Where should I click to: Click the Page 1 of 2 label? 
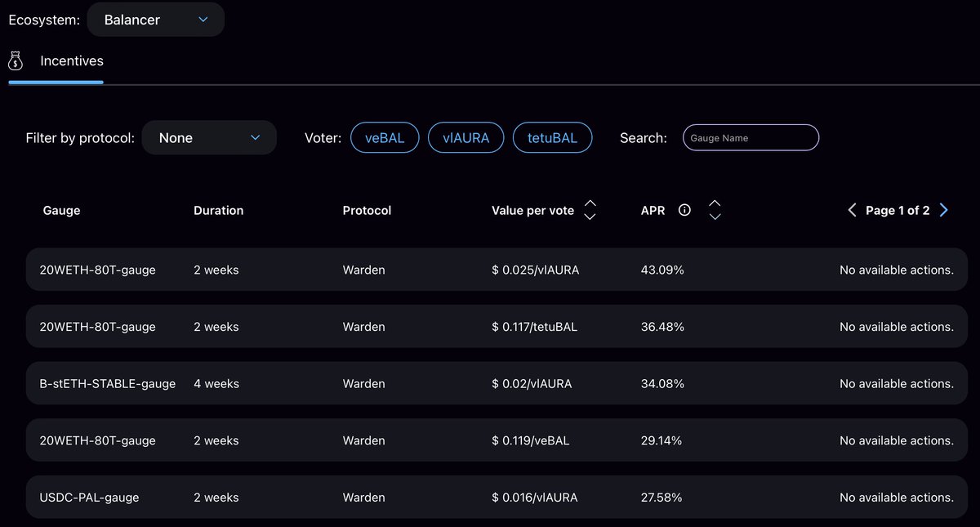(898, 210)
